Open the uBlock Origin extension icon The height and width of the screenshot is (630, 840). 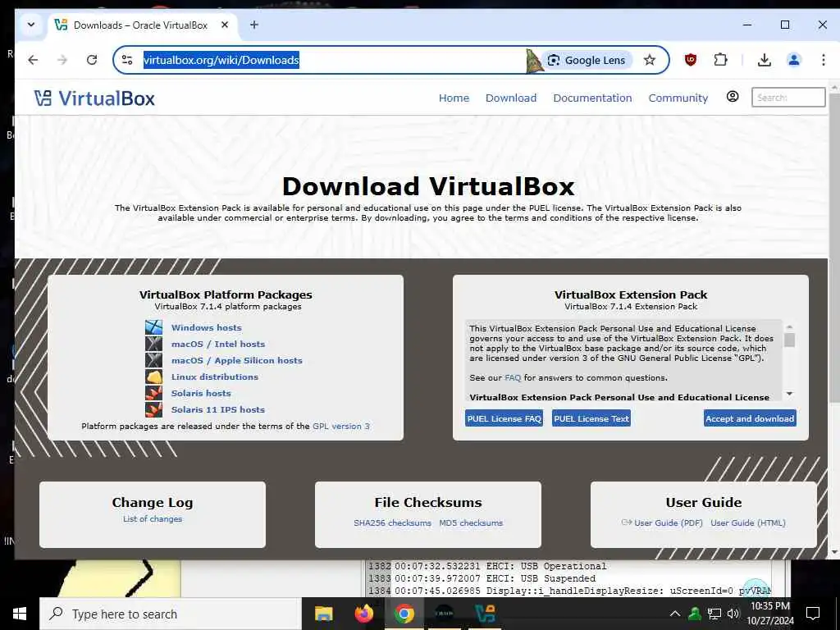[691, 60]
